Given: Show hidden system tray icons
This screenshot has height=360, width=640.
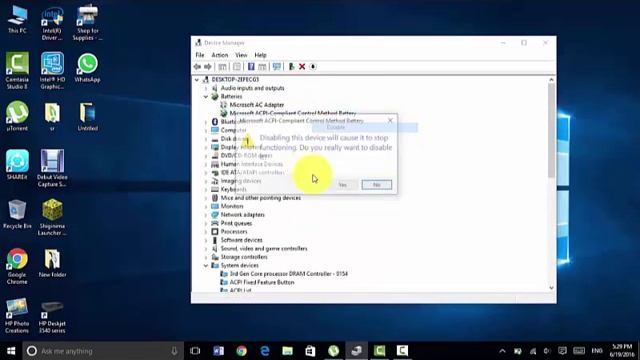Looking at the screenshot, I should [x=502, y=351].
